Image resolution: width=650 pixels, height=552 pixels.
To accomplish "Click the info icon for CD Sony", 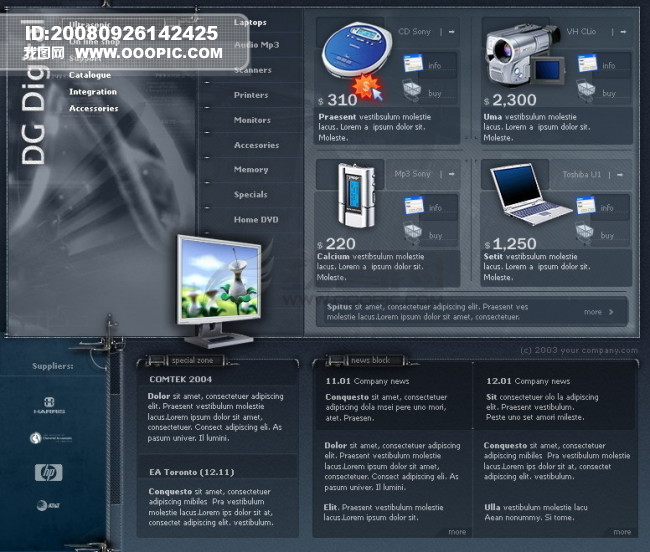I will 414,65.
